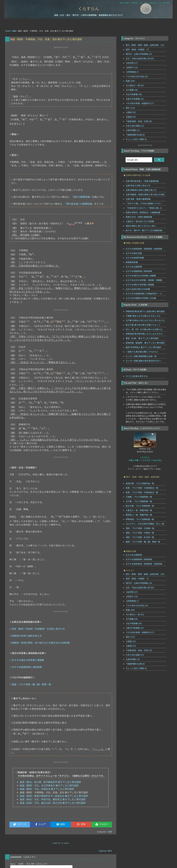Click PageTopへ戻る link

pyautogui.click(x=105, y=851)
